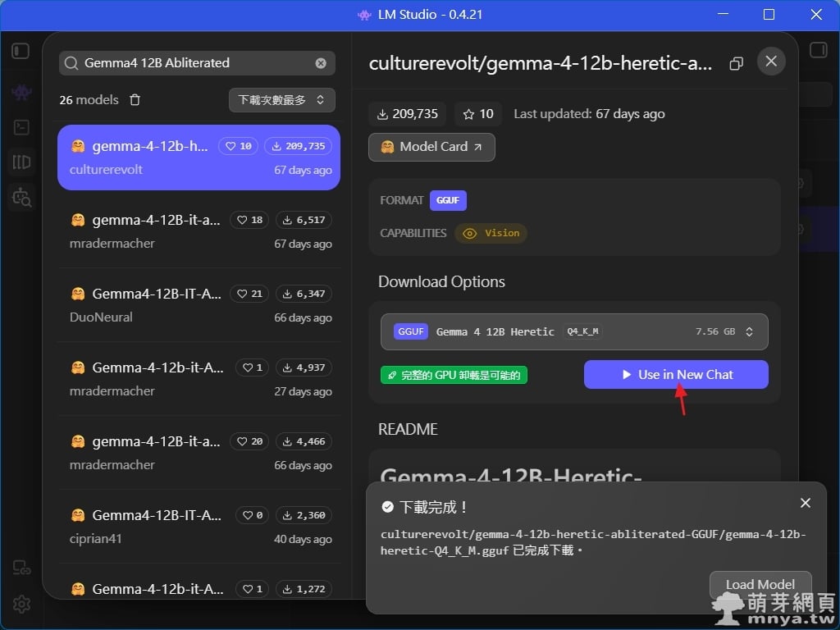Open settings gear in the sidebar

pyautogui.click(x=21, y=605)
